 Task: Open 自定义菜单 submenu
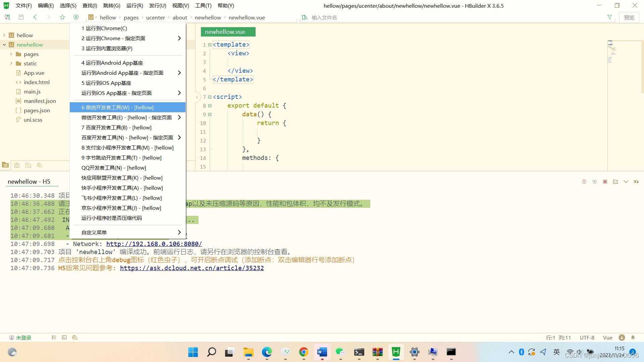pos(127,232)
